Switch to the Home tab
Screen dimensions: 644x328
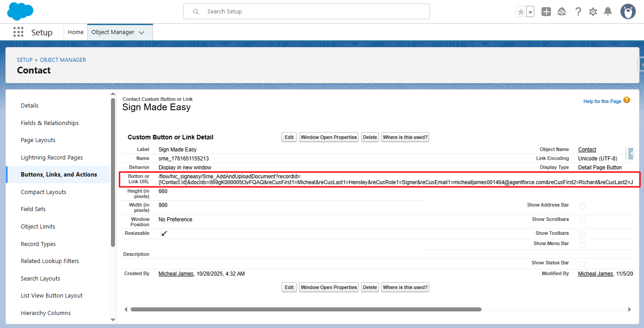coord(76,32)
